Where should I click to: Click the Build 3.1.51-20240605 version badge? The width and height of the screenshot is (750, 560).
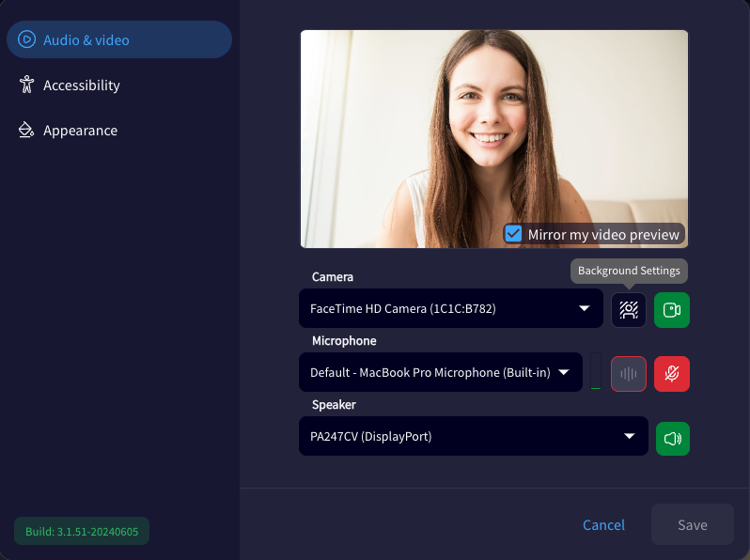point(82,531)
